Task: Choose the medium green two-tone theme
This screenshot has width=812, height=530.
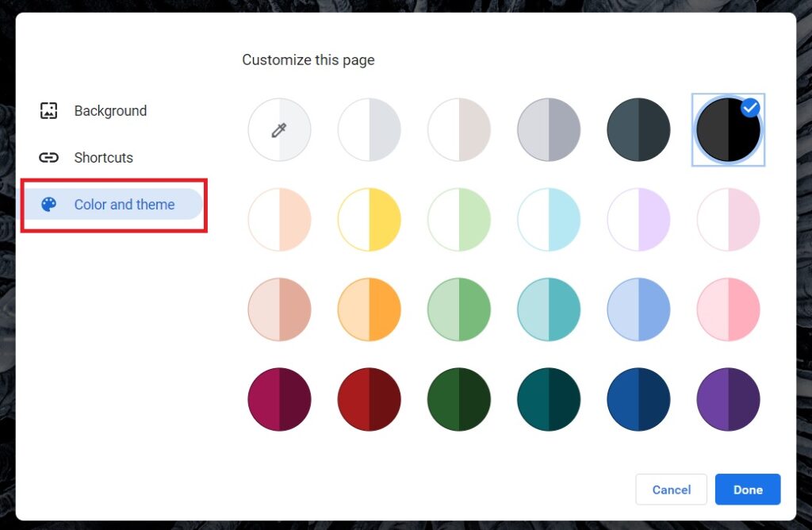Action: (459, 309)
